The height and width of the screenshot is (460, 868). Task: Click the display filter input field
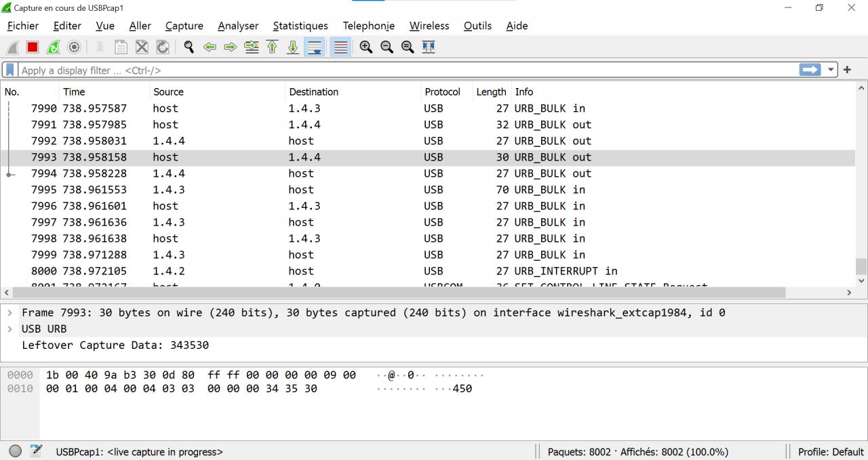[407, 70]
